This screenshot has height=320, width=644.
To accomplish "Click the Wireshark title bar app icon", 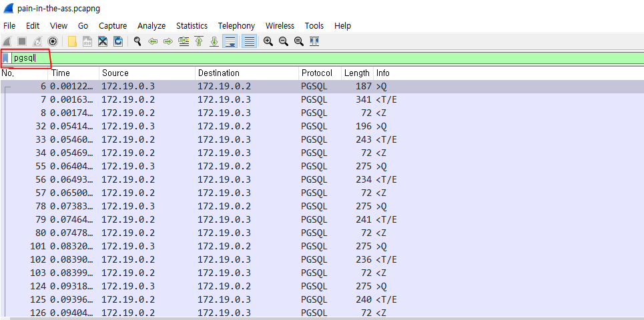I will (8, 8).
